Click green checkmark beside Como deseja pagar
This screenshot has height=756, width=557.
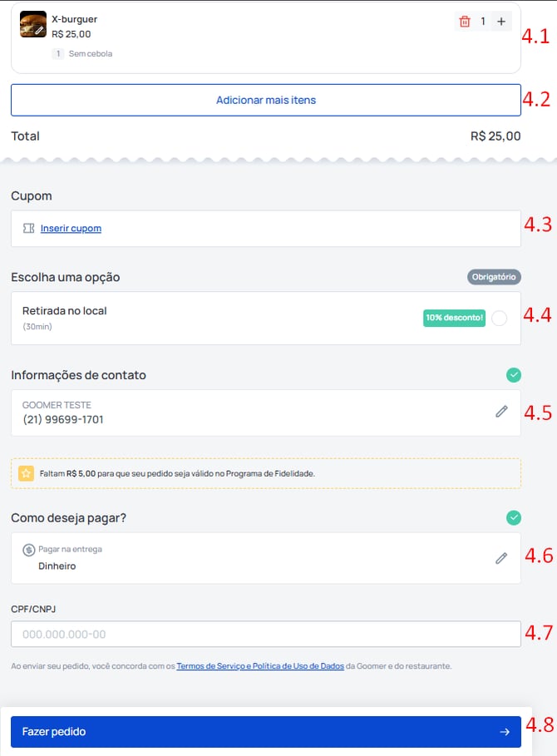514,518
